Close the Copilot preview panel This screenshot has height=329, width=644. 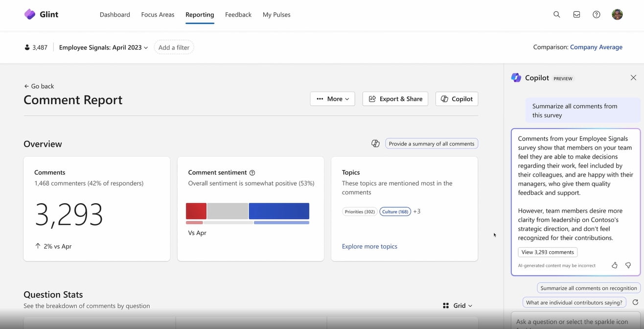point(633,78)
